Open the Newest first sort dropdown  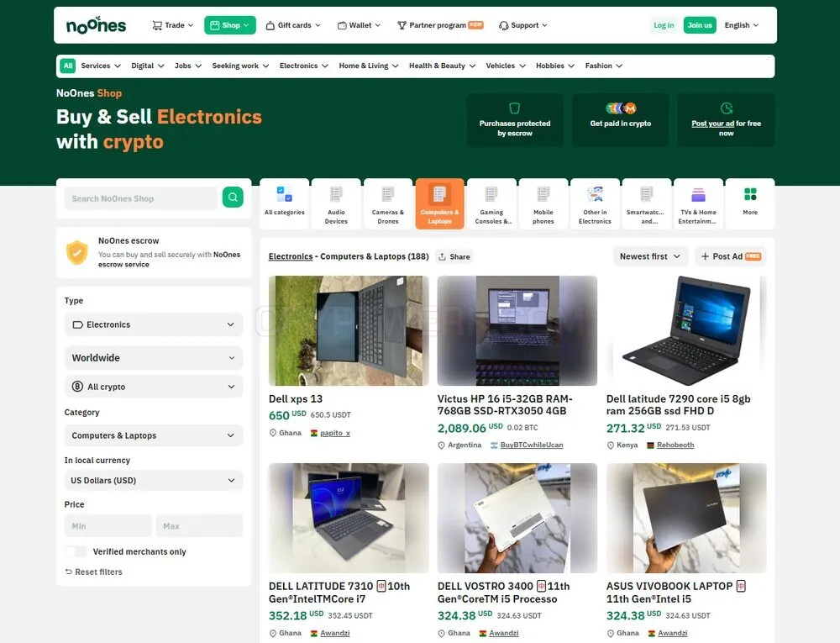click(x=650, y=256)
